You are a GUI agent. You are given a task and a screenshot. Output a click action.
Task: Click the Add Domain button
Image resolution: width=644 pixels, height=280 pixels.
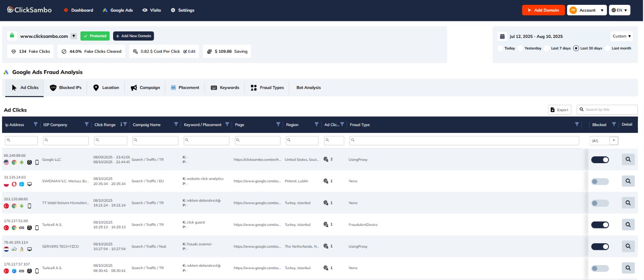pos(543,10)
